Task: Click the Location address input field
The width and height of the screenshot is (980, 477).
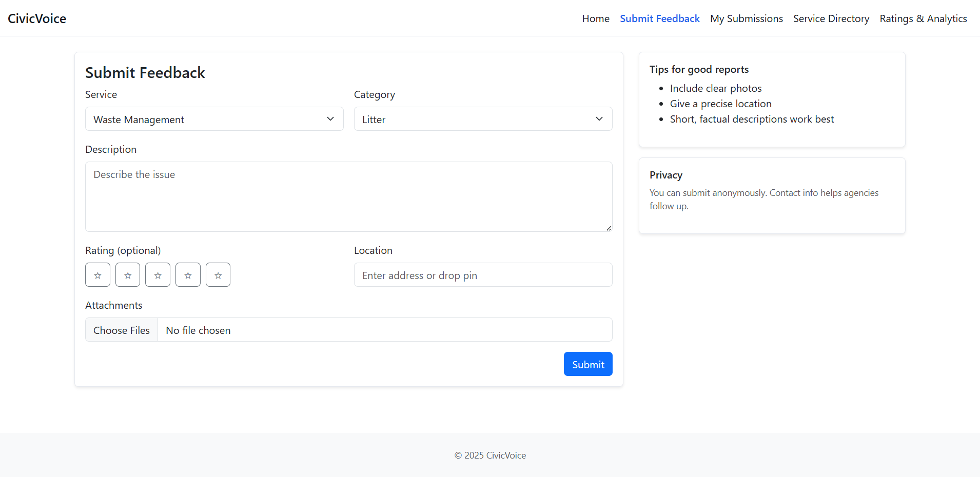Action: 483,275
